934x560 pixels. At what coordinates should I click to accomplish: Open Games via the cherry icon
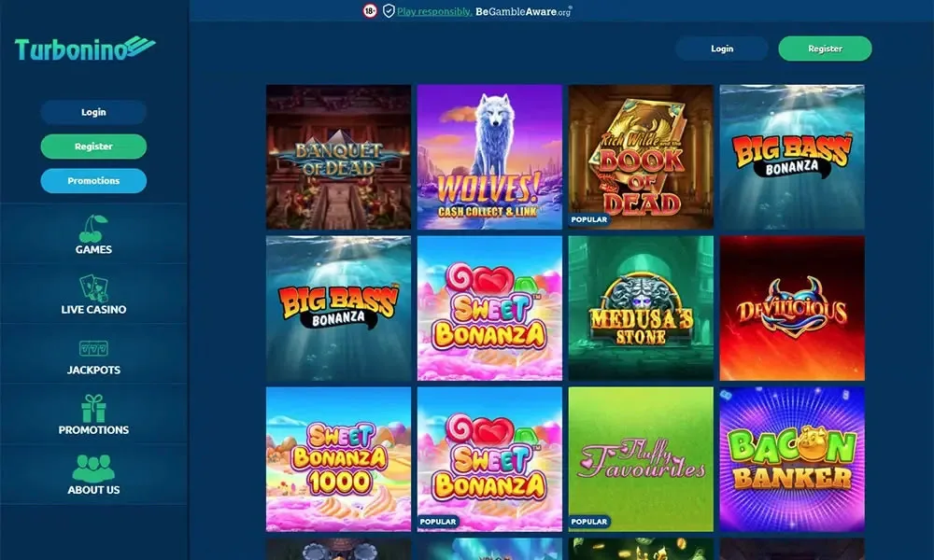click(x=93, y=229)
